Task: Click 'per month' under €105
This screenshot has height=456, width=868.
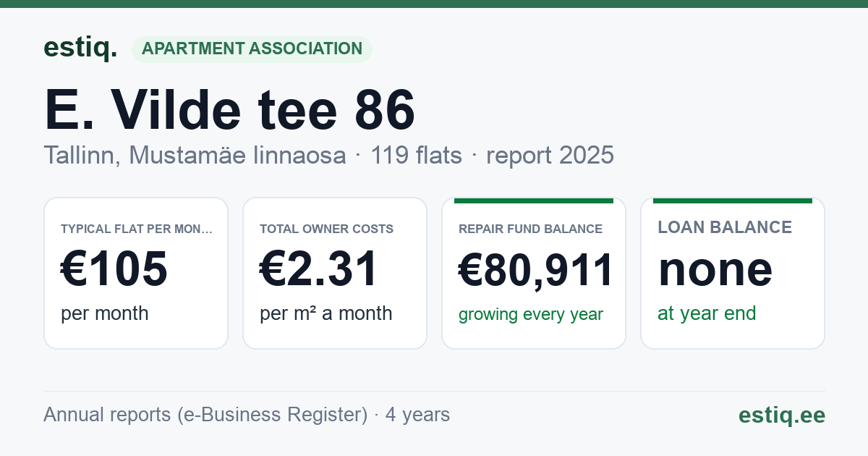Action: pyautogui.click(x=105, y=313)
